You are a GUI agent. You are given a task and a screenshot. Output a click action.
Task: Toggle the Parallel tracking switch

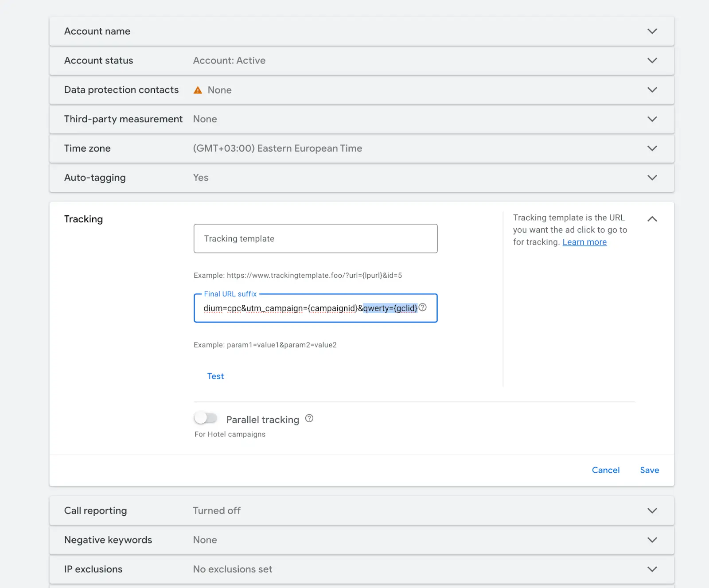pos(206,418)
